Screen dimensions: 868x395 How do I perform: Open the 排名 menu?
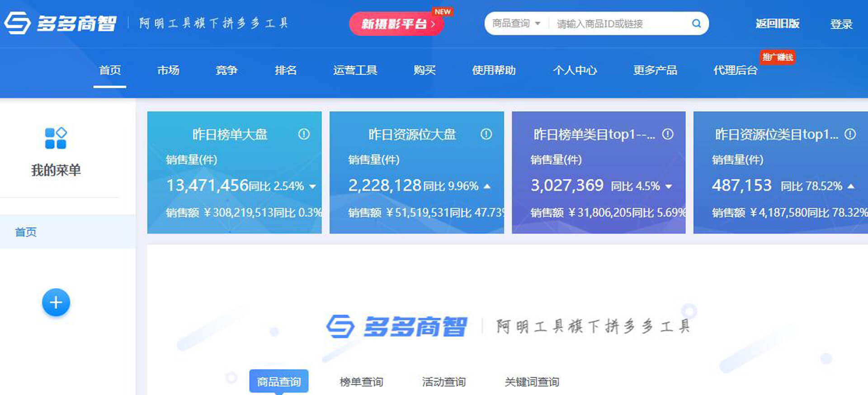click(286, 71)
